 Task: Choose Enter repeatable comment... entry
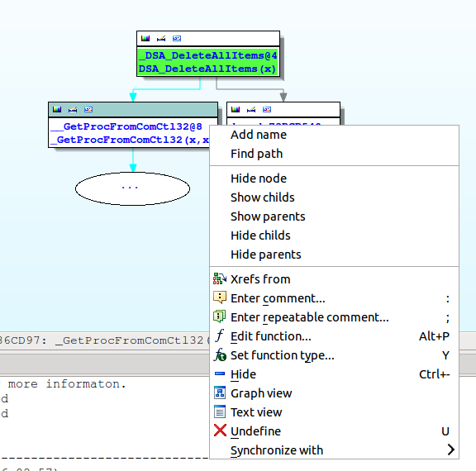[334, 317]
